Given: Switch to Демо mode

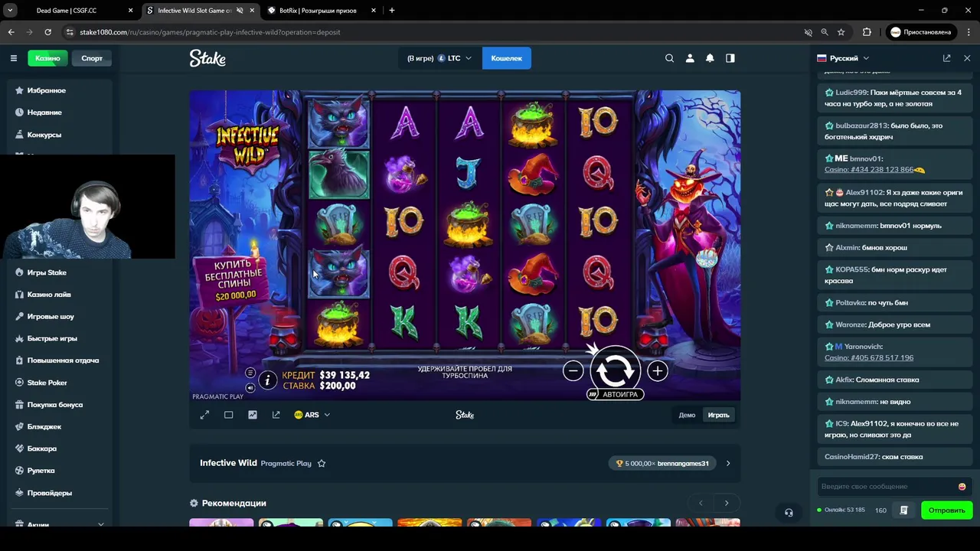Looking at the screenshot, I should tap(687, 415).
